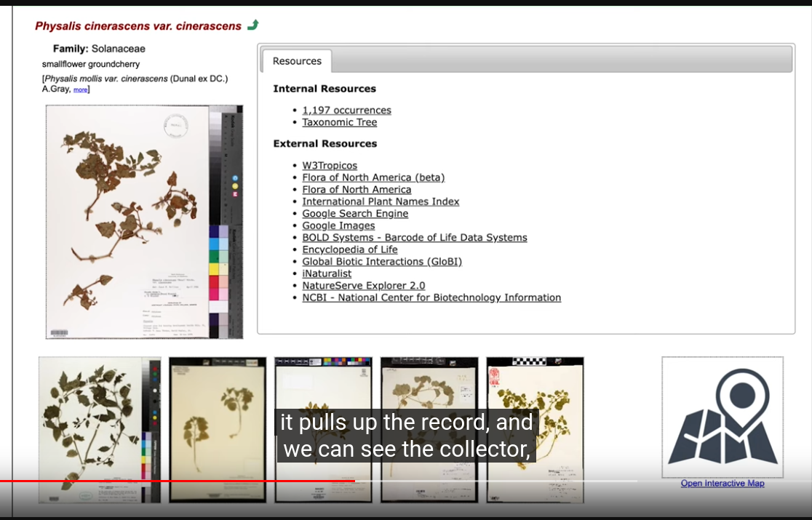Select the Resources tab
Image resolution: width=812 pixels, height=520 pixels.
pos(297,61)
